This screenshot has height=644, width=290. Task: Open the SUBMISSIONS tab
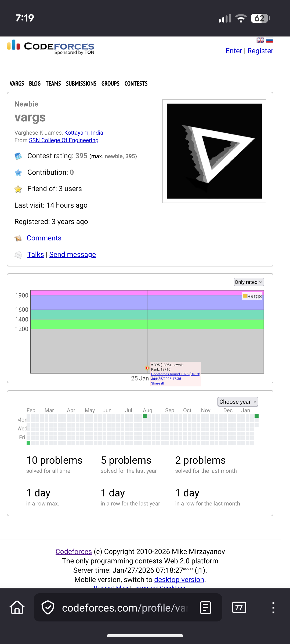pyautogui.click(x=81, y=84)
